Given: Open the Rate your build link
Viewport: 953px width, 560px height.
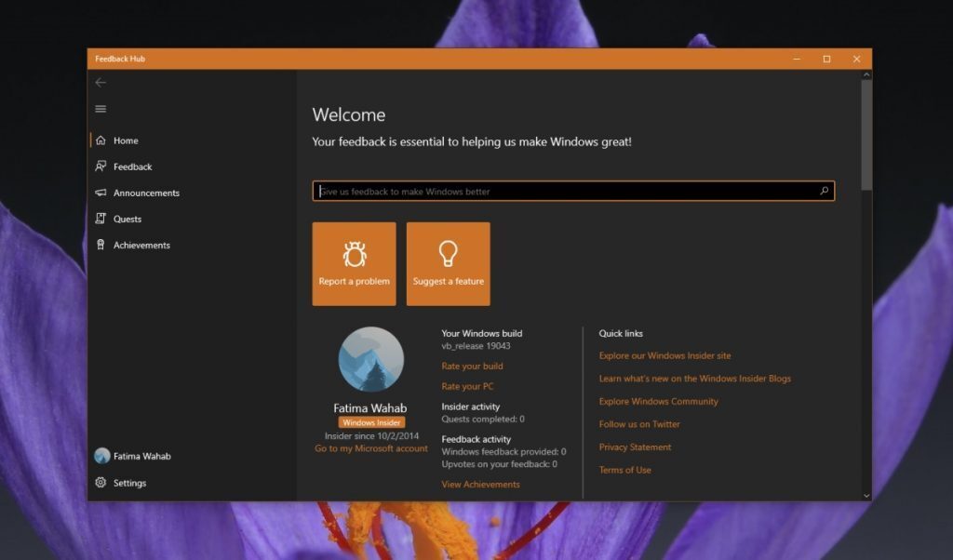Looking at the screenshot, I should (x=472, y=366).
